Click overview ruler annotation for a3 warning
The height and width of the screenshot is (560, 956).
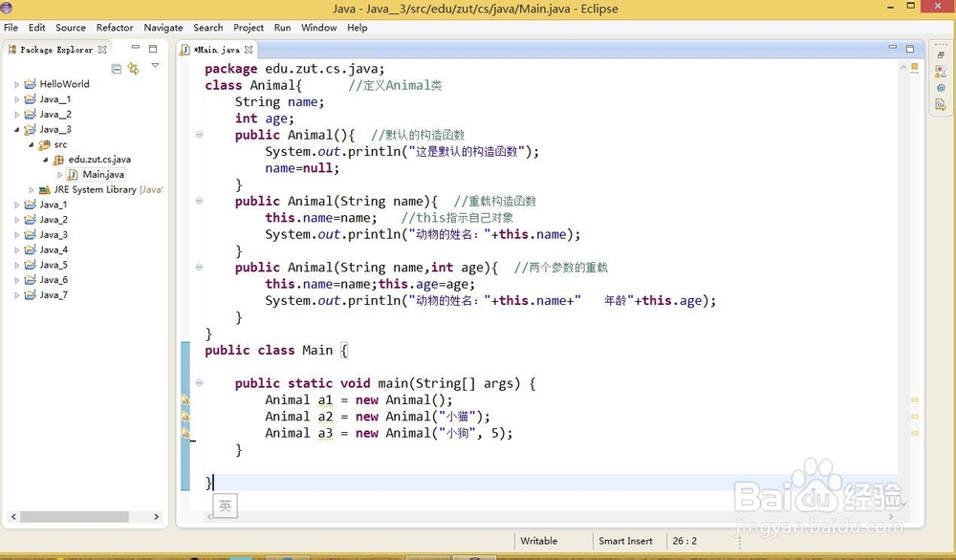coord(915,433)
